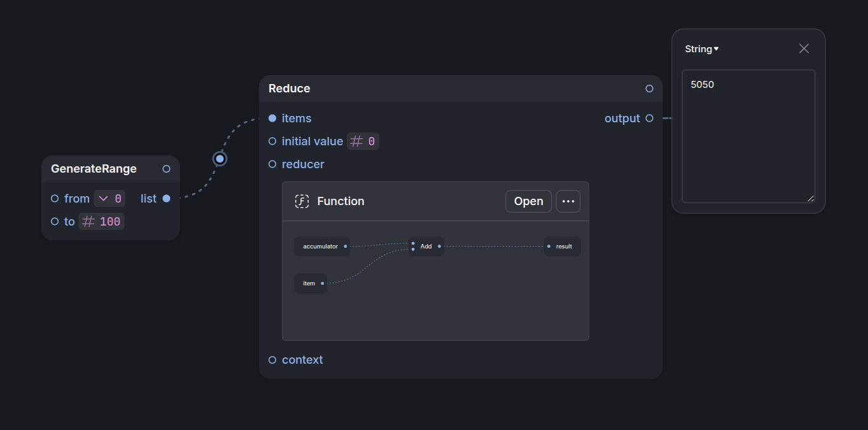Click the Open button on Function

tap(528, 201)
